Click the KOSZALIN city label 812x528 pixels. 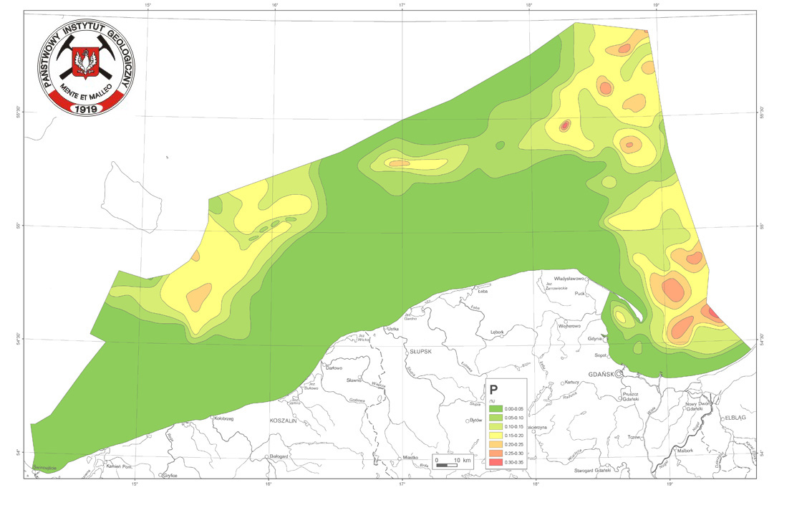pos(283,421)
